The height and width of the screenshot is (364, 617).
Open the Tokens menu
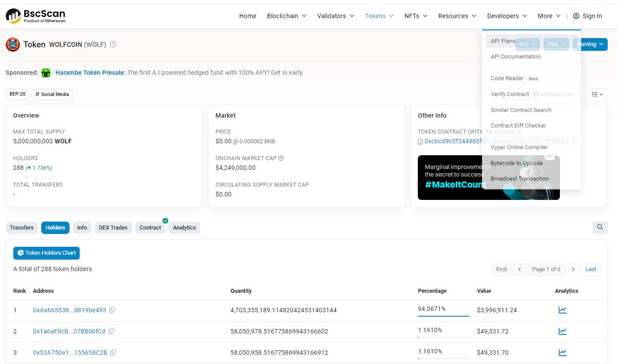pyautogui.click(x=379, y=16)
